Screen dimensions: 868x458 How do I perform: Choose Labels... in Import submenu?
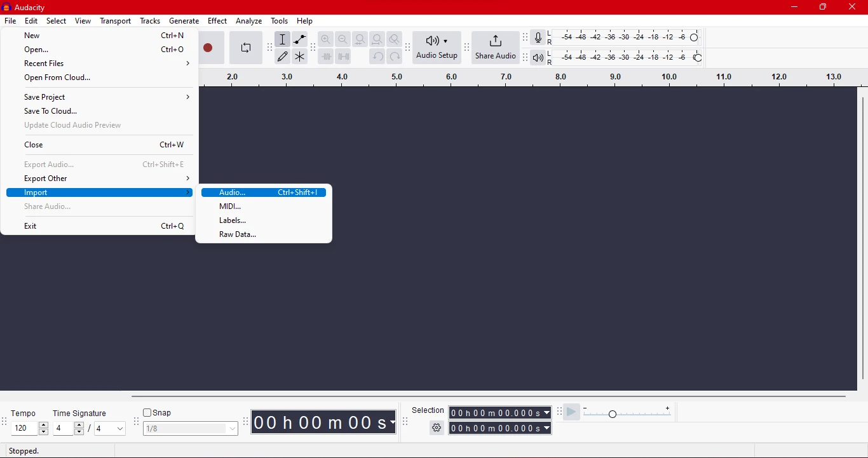tap(264, 220)
